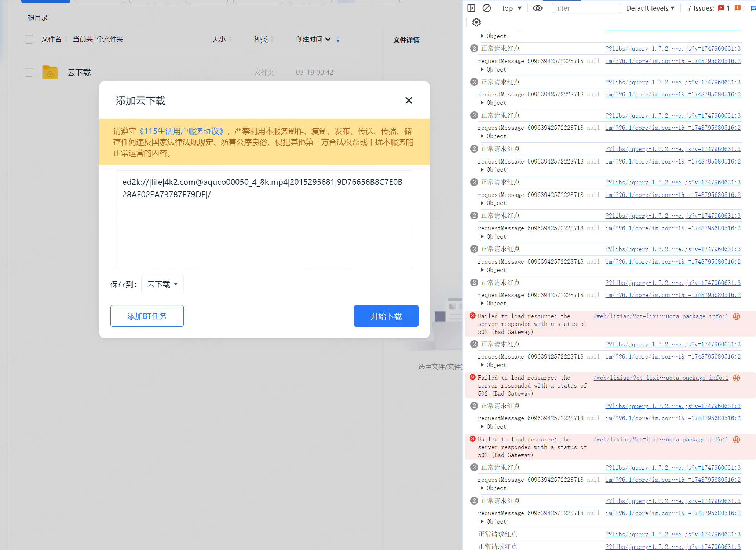Focus the console Filter input
This screenshot has width=756, height=550.
point(586,8)
